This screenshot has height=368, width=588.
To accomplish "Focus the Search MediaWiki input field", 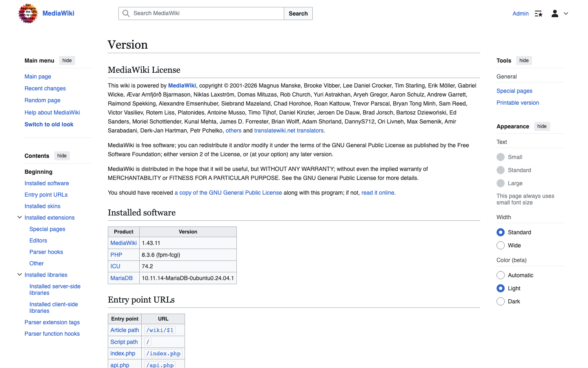I will point(201,13).
